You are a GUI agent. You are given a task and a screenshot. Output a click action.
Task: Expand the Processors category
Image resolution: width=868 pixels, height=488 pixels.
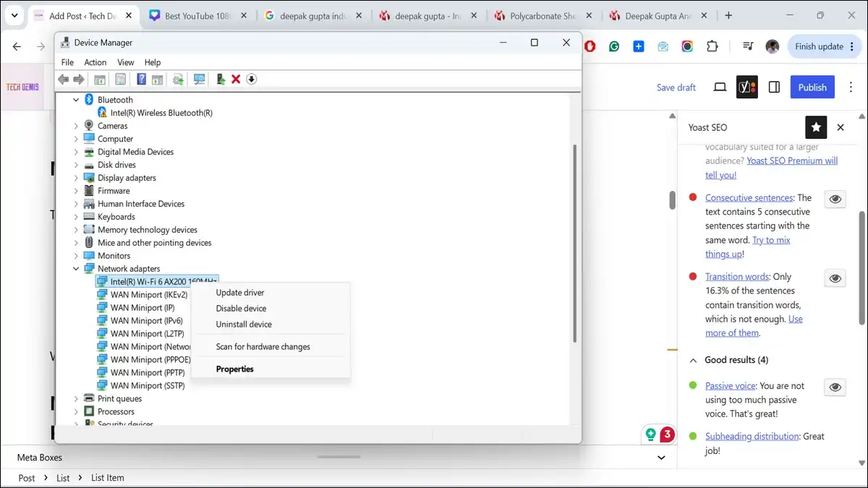tap(76, 411)
